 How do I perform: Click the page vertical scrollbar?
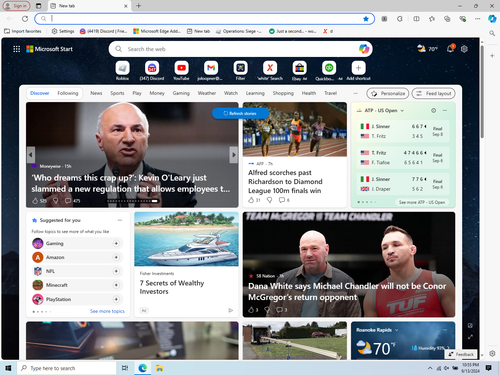[x=482, y=92]
